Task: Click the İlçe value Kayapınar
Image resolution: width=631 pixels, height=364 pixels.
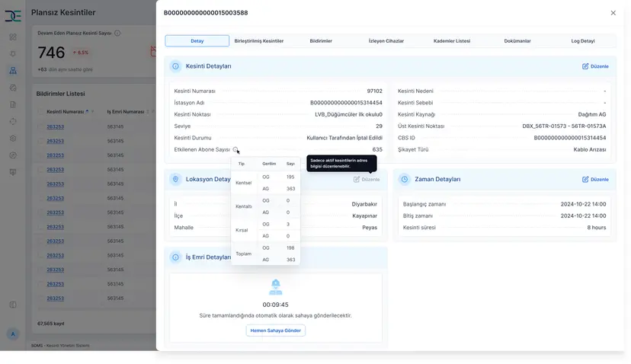Action: (x=364, y=216)
